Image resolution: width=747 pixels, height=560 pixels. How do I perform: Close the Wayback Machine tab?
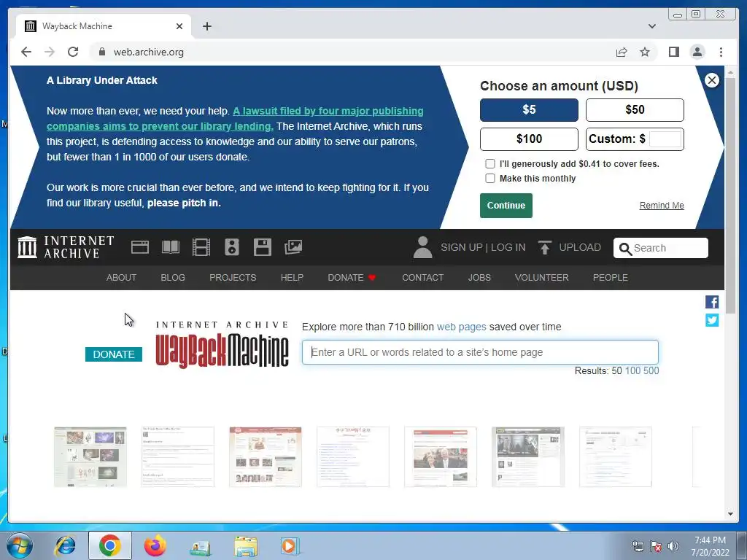pyautogui.click(x=179, y=26)
